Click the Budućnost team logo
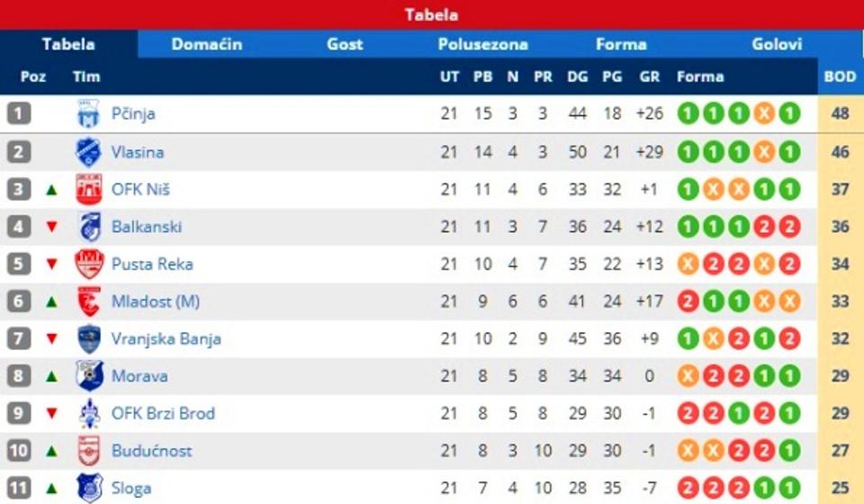Screen dimensions: 864x504 (88, 451)
